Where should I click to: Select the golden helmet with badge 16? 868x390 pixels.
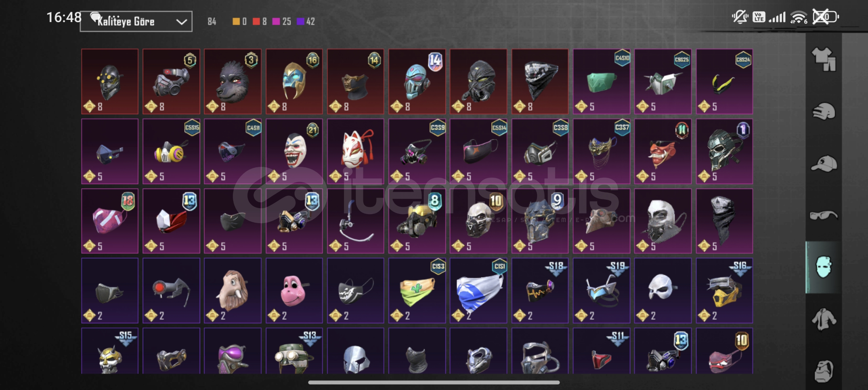294,82
